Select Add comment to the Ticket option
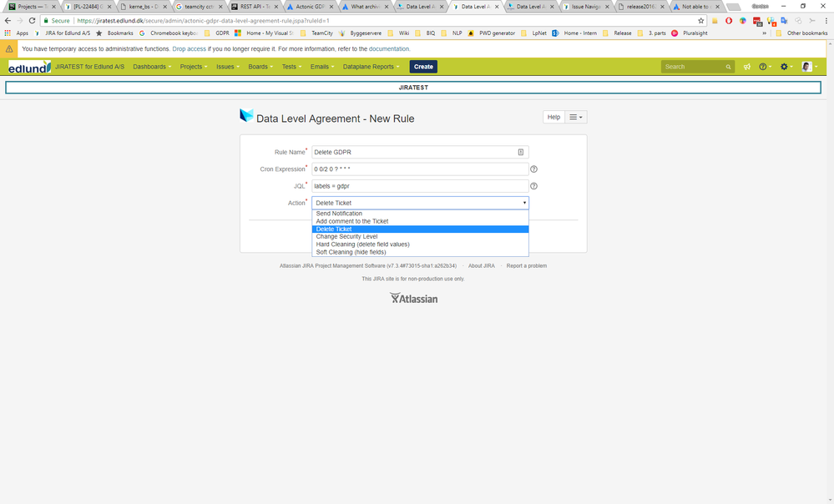 [x=420, y=221]
